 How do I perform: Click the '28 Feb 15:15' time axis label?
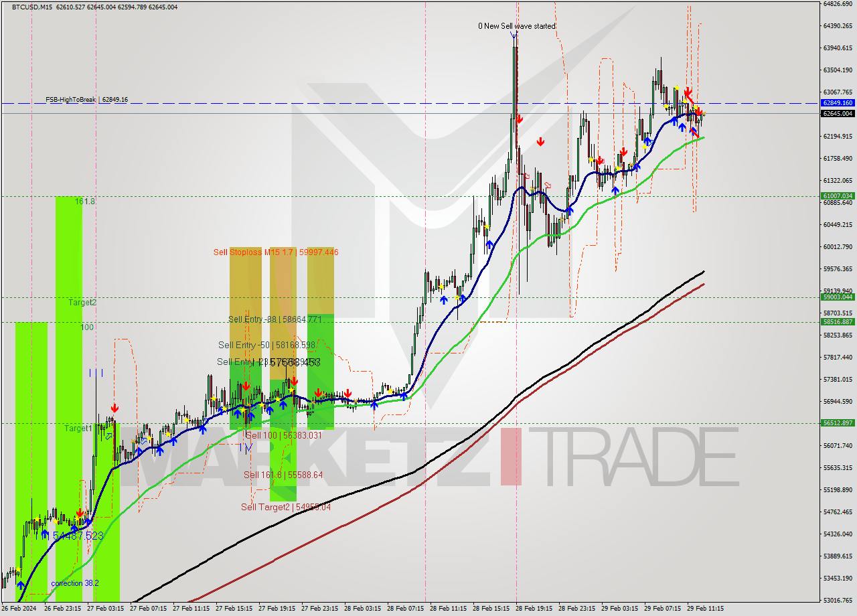tap(491, 609)
